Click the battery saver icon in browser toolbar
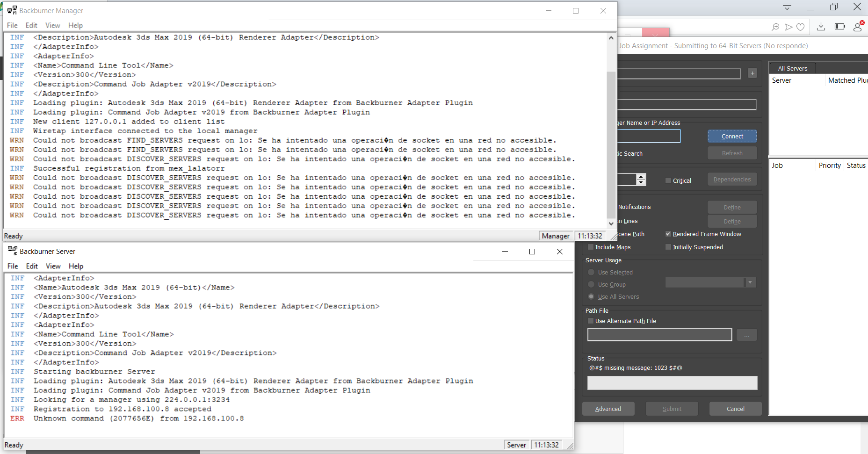Image resolution: width=868 pixels, height=454 pixels. click(840, 27)
